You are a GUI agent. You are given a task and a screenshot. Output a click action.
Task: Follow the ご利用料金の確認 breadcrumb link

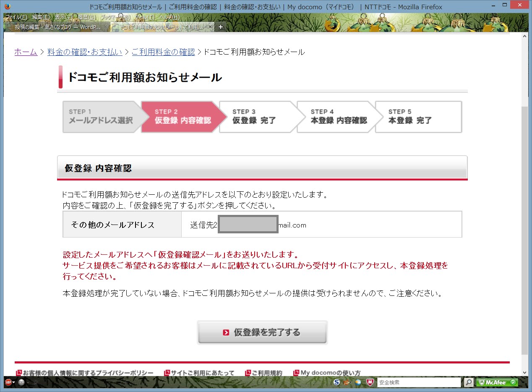[x=163, y=52]
